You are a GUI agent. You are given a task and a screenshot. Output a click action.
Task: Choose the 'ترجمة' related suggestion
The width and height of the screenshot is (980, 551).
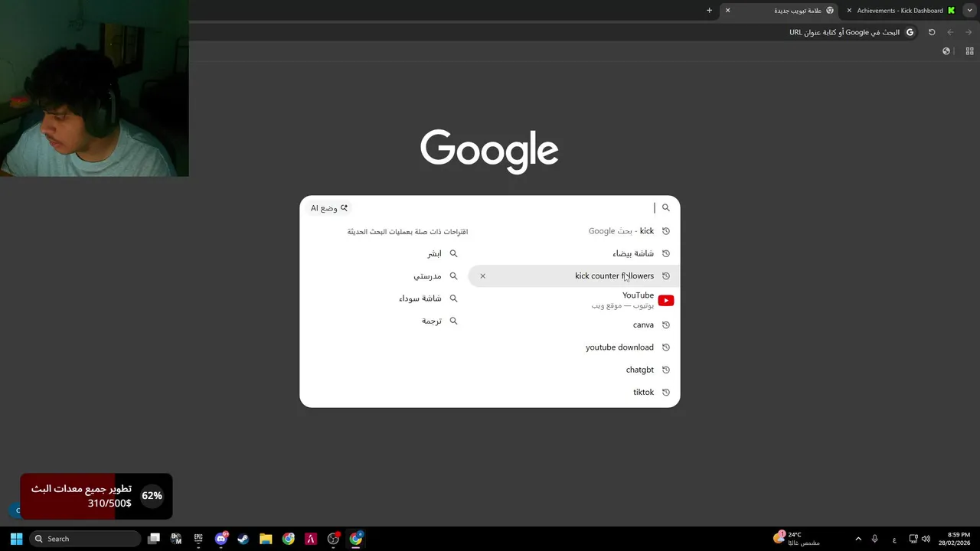click(x=432, y=321)
